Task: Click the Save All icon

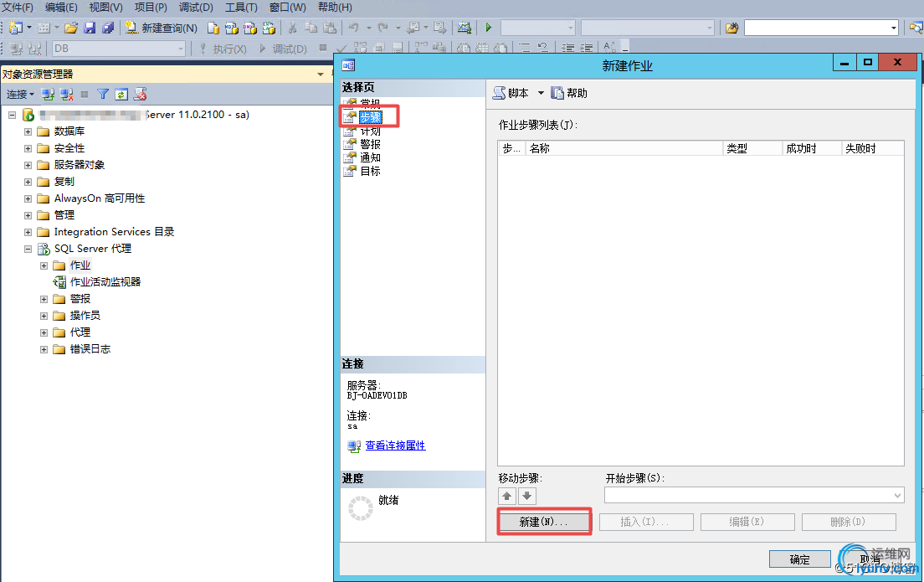Action: coord(108,28)
